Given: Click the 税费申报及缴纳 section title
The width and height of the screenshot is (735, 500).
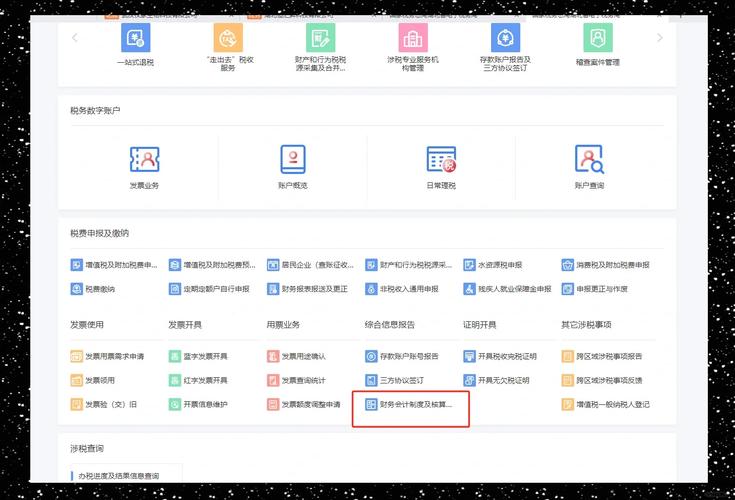Looking at the screenshot, I should (x=99, y=233).
